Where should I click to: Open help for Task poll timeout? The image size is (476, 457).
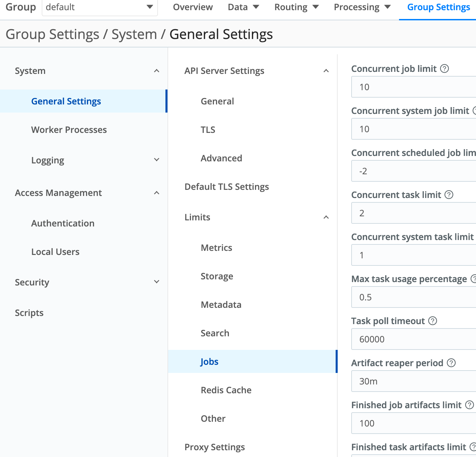pyautogui.click(x=433, y=321)
